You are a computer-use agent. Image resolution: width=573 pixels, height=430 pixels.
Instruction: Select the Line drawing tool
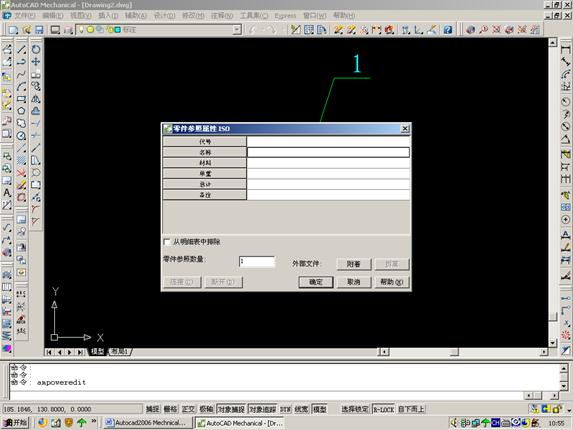[x=22, y=49]
